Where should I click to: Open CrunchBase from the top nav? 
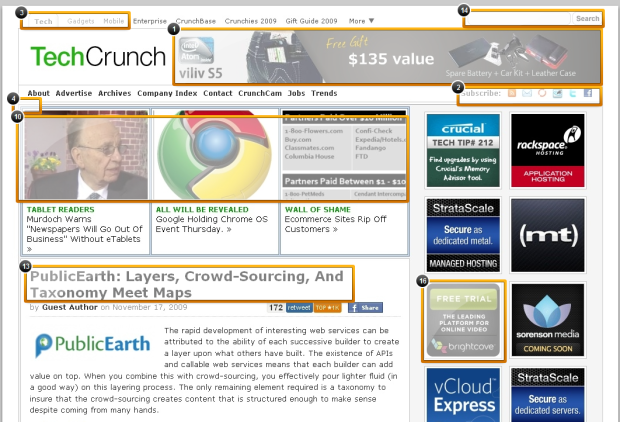point(196,21)
